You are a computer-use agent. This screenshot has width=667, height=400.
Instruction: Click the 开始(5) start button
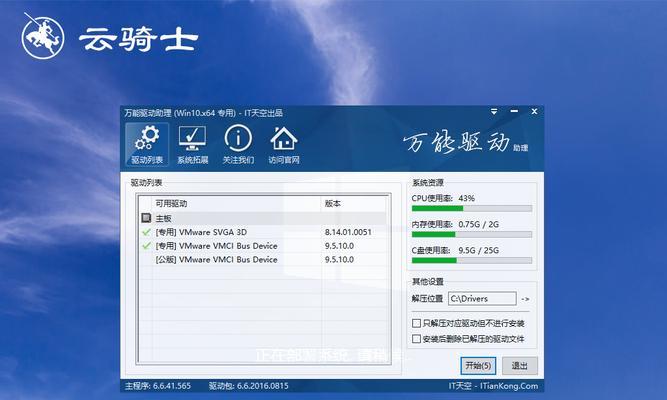click(x=478, y=366)
